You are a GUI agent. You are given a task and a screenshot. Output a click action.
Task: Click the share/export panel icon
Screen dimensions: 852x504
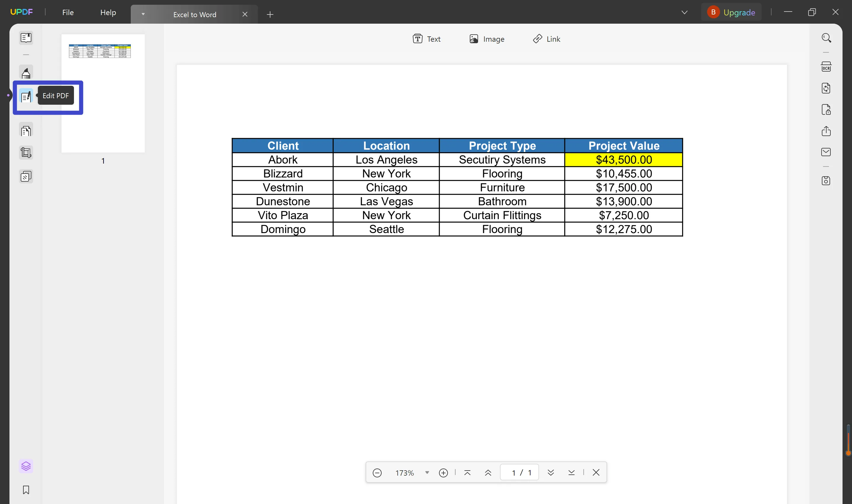[x=827, y=131]
